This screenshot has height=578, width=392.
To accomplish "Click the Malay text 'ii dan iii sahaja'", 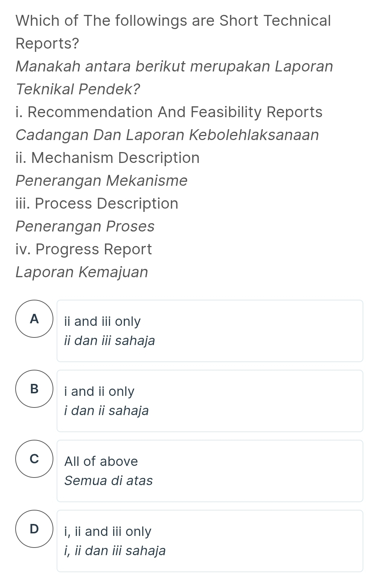I will 110,340.
